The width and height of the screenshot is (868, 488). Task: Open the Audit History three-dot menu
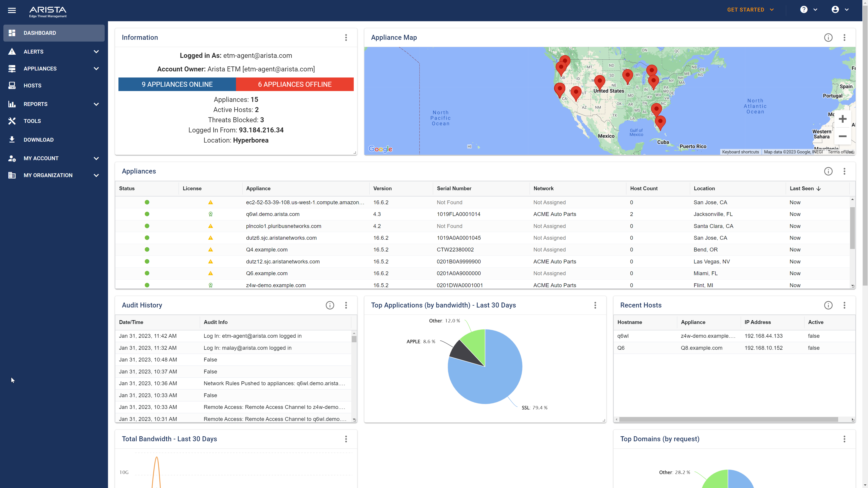click(346, 305)
